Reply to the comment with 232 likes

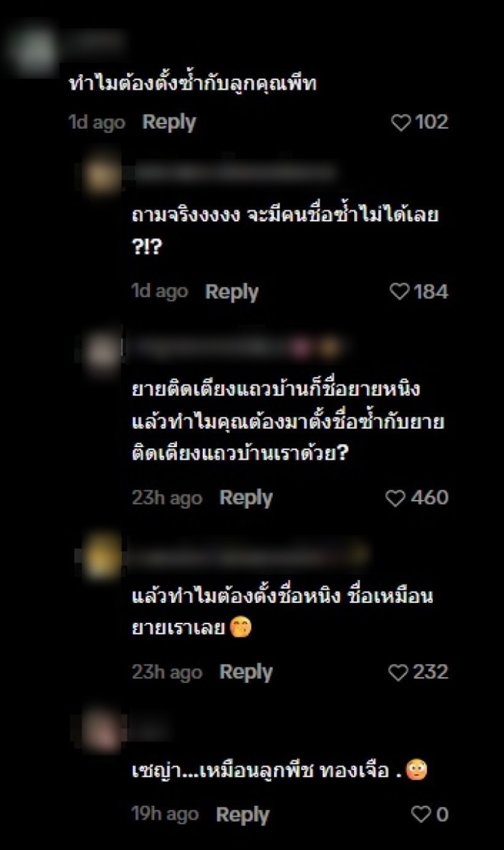(x=246, y=672)
